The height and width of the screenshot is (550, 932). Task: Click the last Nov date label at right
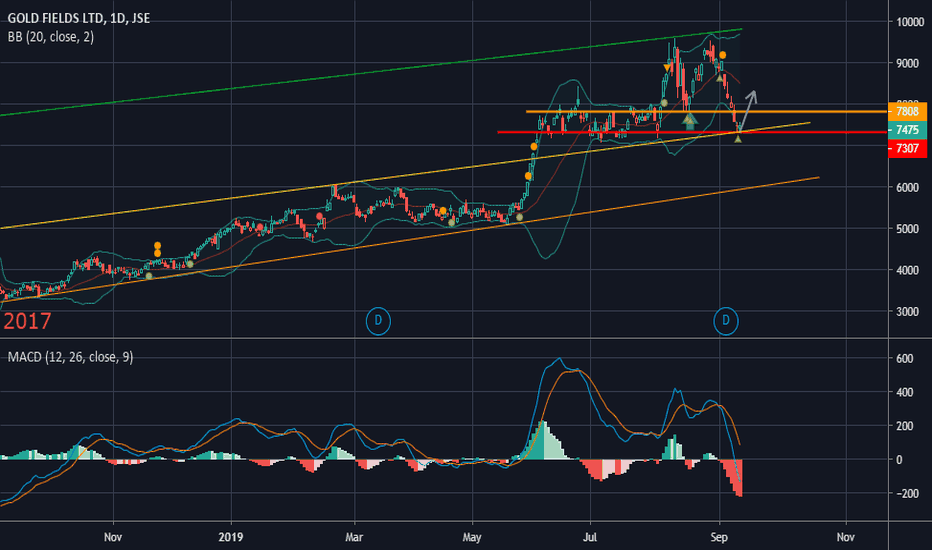click(846, 537)
